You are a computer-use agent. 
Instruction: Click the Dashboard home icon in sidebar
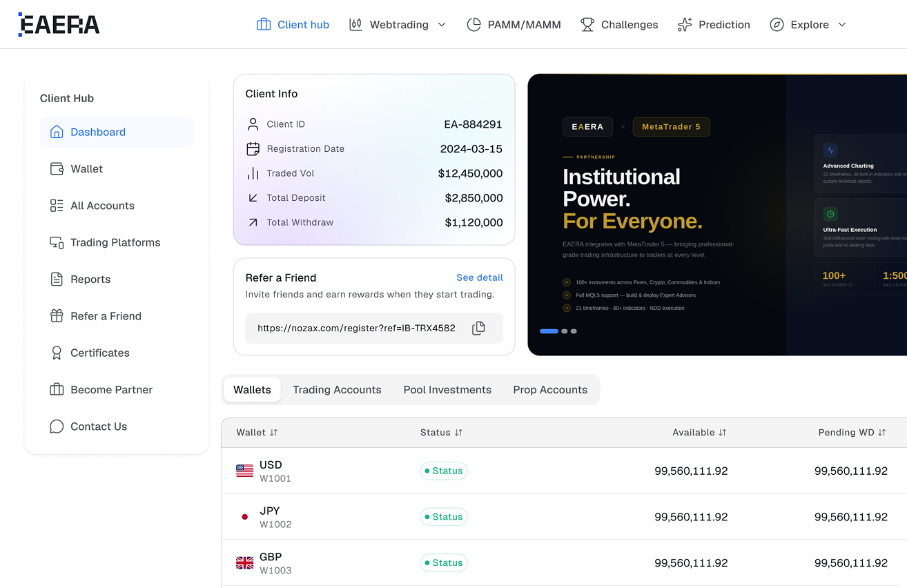pos(57,132)
